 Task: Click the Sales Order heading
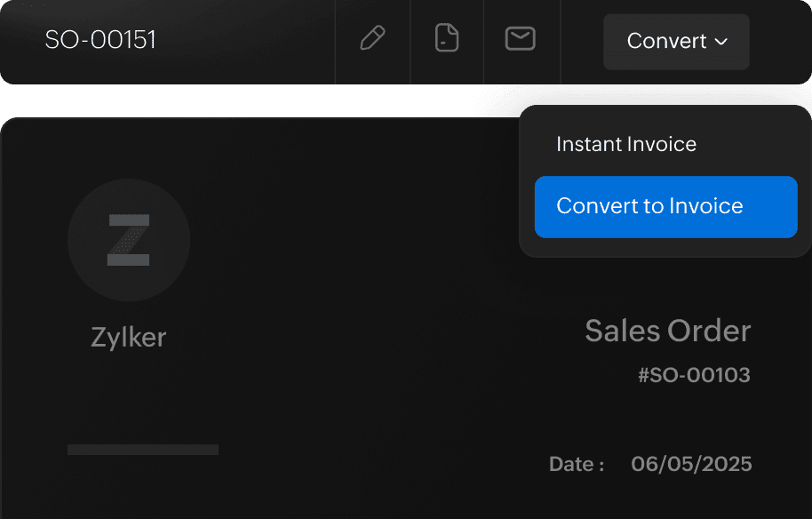coord(667,331)
